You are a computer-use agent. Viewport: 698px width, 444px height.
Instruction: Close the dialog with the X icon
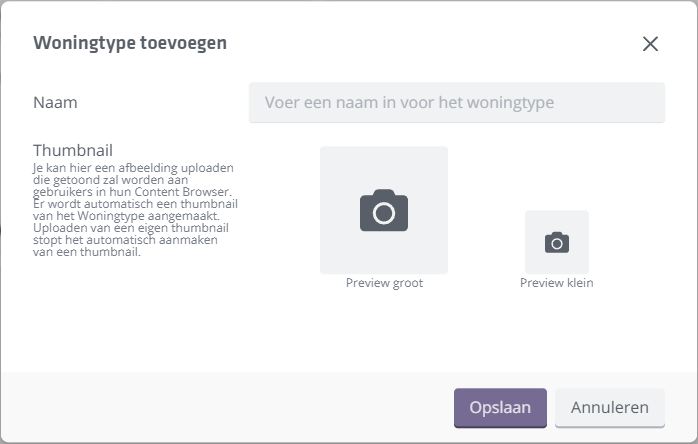[x=650, y=44]
